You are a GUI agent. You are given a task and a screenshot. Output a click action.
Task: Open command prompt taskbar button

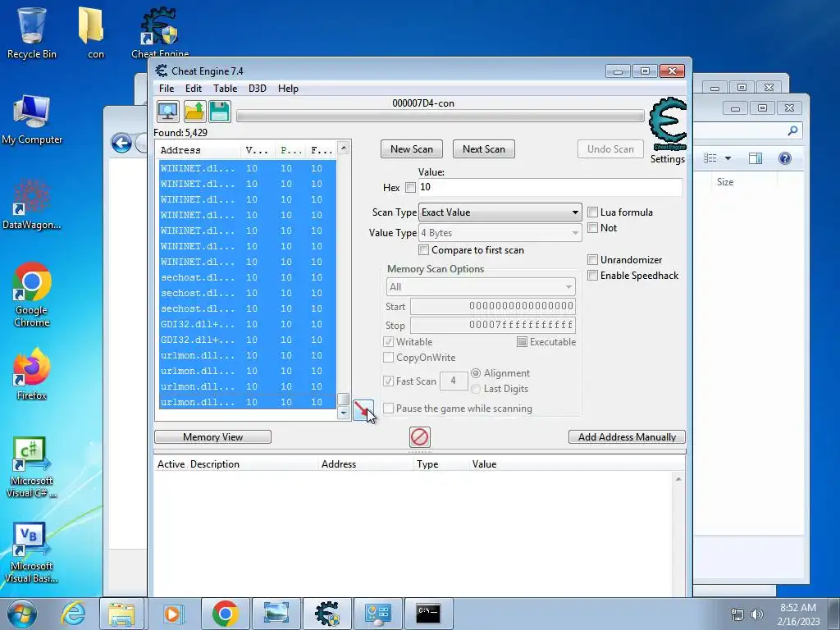(428, 614)
